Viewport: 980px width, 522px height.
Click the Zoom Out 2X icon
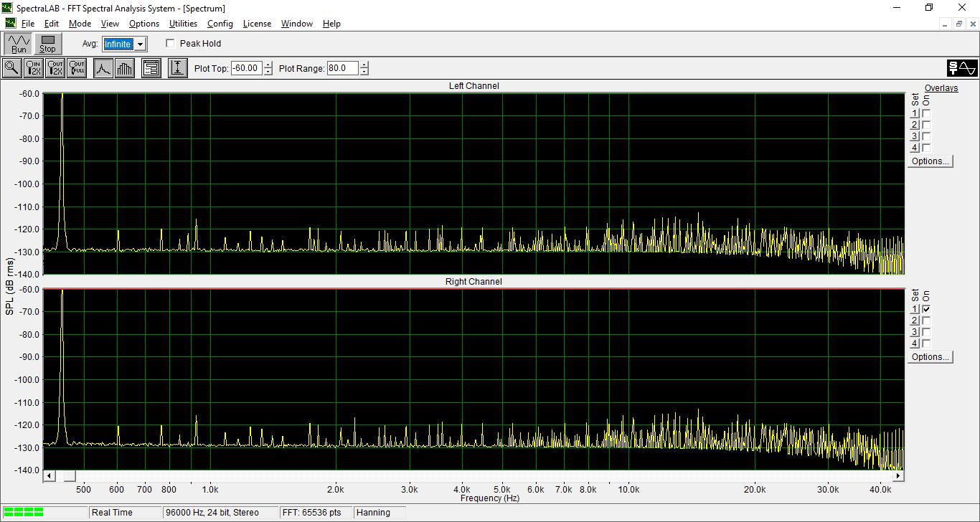pos(55,68)
